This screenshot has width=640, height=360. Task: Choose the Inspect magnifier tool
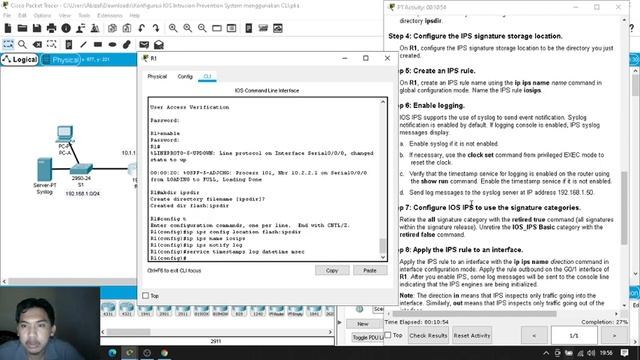[22, 44]
